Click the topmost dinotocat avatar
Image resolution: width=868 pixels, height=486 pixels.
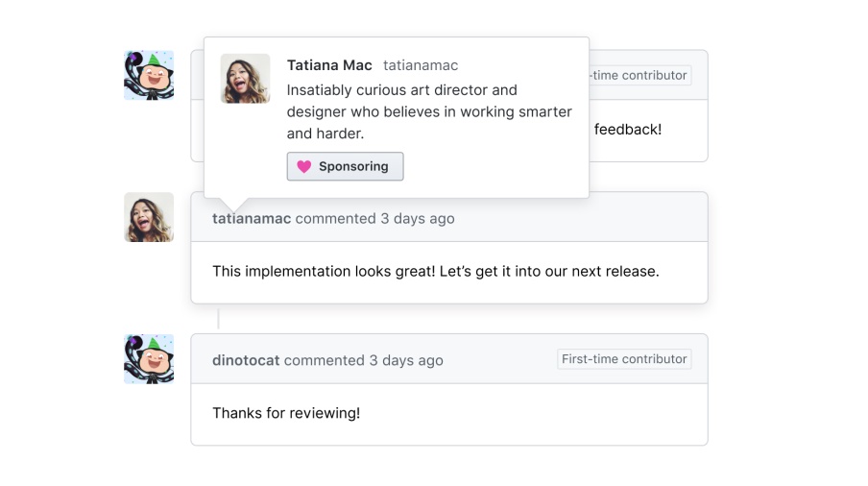pyautogui.click(x=149, y=75)
